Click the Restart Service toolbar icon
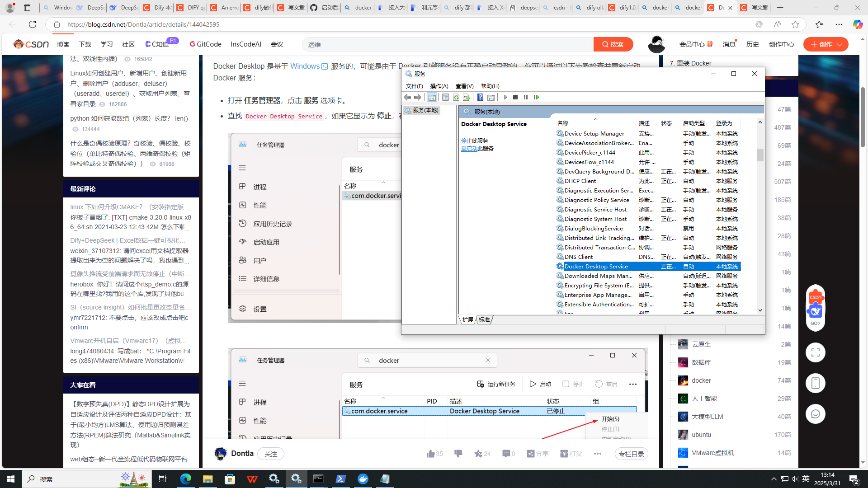 coord(537,97)
